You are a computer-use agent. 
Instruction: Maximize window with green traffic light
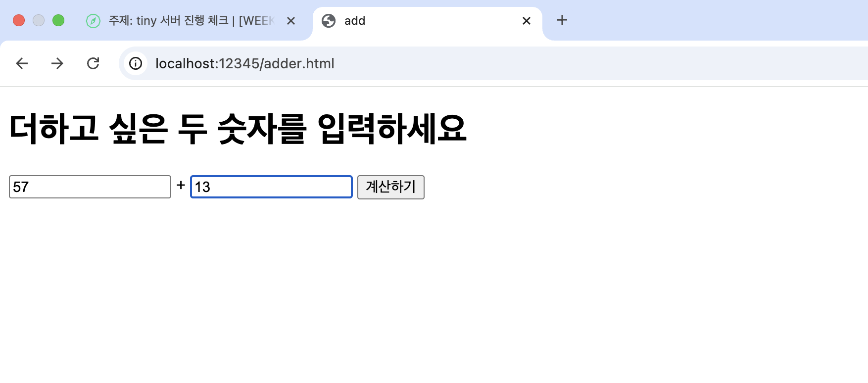click(x=58, y=20)
